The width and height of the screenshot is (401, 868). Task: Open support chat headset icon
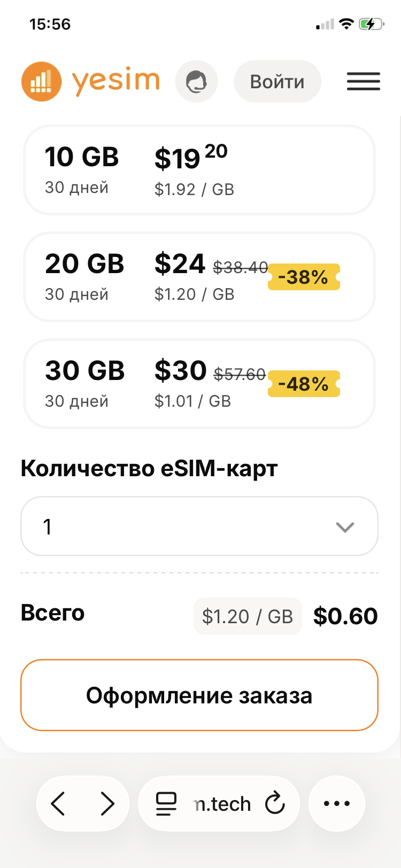197,82
